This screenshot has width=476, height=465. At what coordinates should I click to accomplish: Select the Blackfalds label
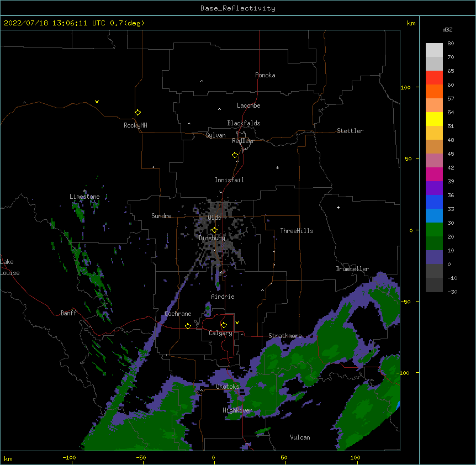(x=244, y=123)
